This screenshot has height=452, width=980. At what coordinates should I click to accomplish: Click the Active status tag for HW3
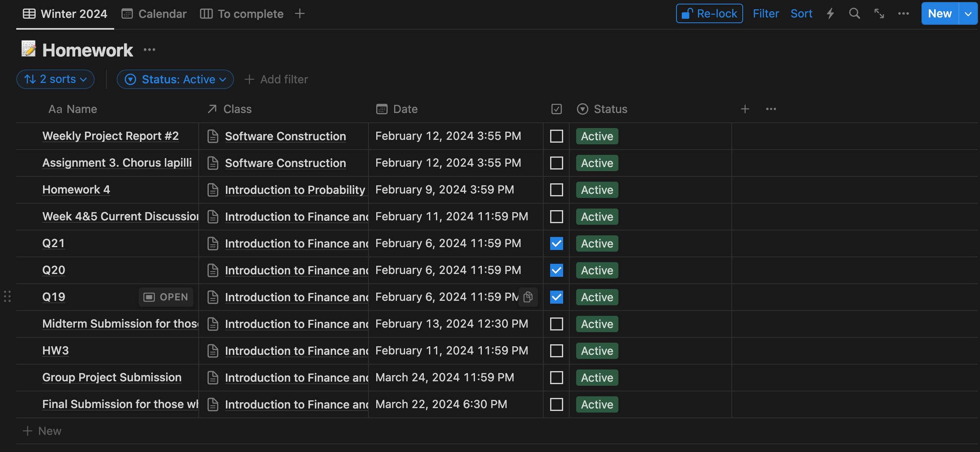pyautogui.click(x=597, y=351)
